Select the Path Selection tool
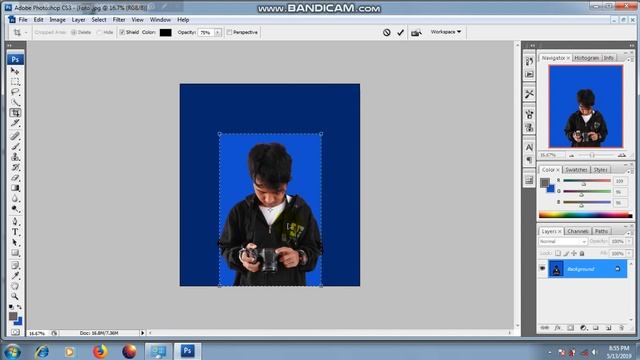The image size is (640, 360). coord(15,242)
